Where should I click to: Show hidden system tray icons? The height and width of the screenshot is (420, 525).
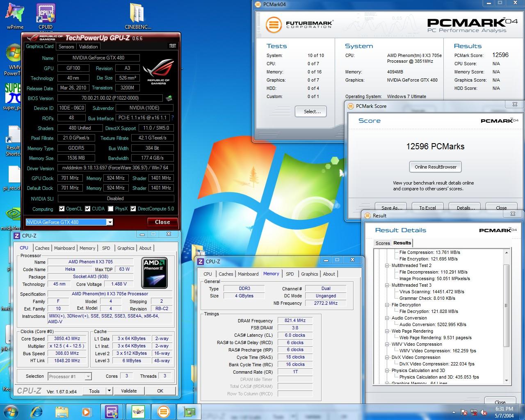point(454,412)
